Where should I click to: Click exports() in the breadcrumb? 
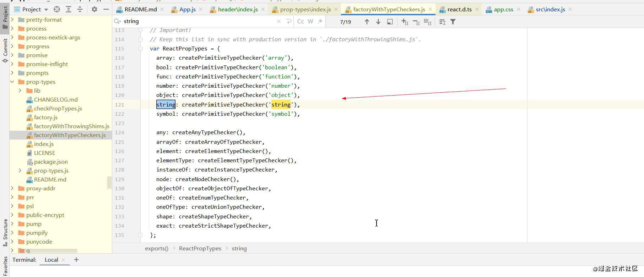pos(157,249)
